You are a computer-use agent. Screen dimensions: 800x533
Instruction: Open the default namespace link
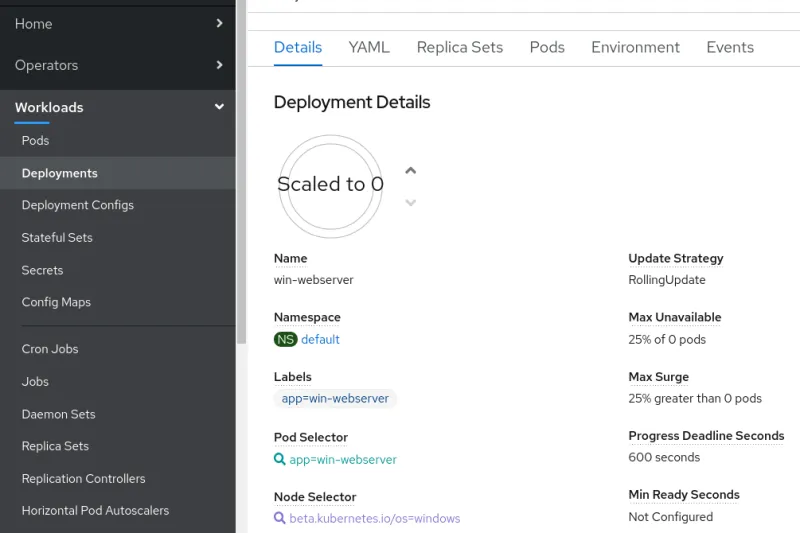pos(321,340)
